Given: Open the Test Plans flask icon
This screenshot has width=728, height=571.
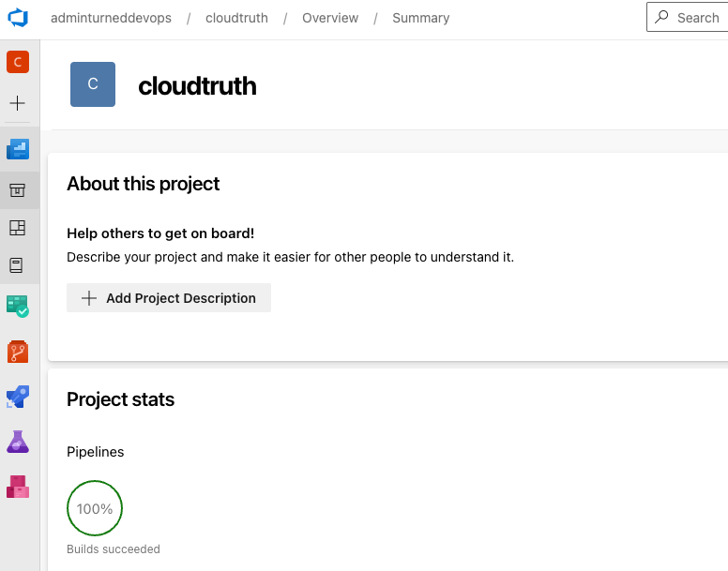Looking at the screenshot, I should (18, 442).
